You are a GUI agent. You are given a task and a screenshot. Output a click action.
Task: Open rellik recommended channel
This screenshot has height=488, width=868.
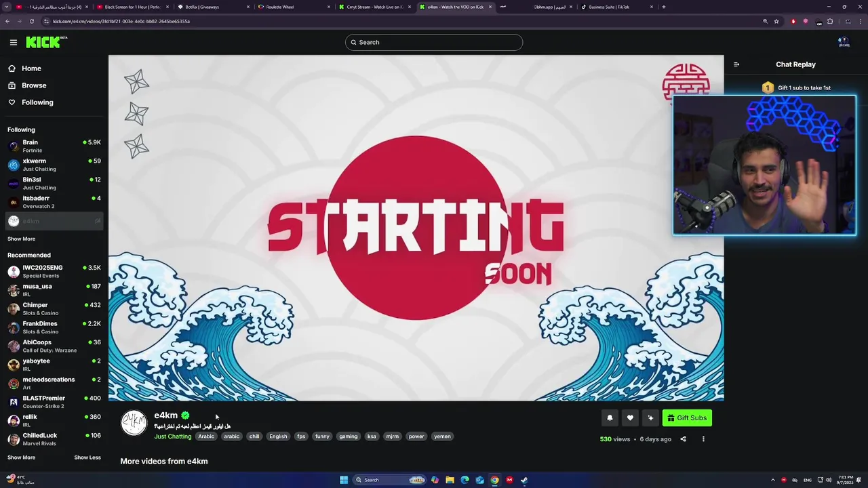54,420
